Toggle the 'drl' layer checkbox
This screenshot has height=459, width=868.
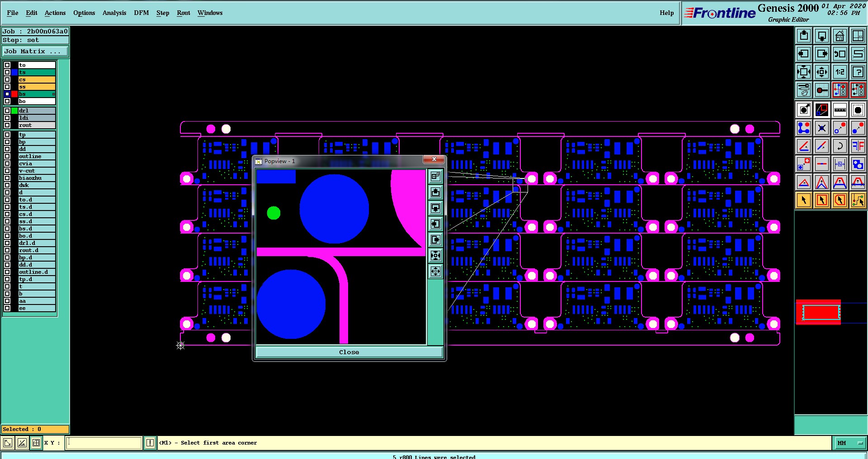click(x=7, y=111)
